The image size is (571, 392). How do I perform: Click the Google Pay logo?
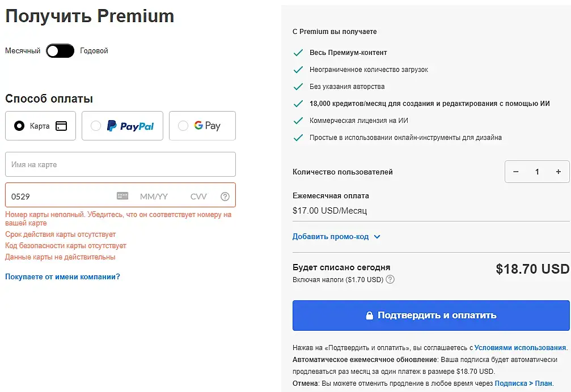pyautogui.click(x=207, y=126)
